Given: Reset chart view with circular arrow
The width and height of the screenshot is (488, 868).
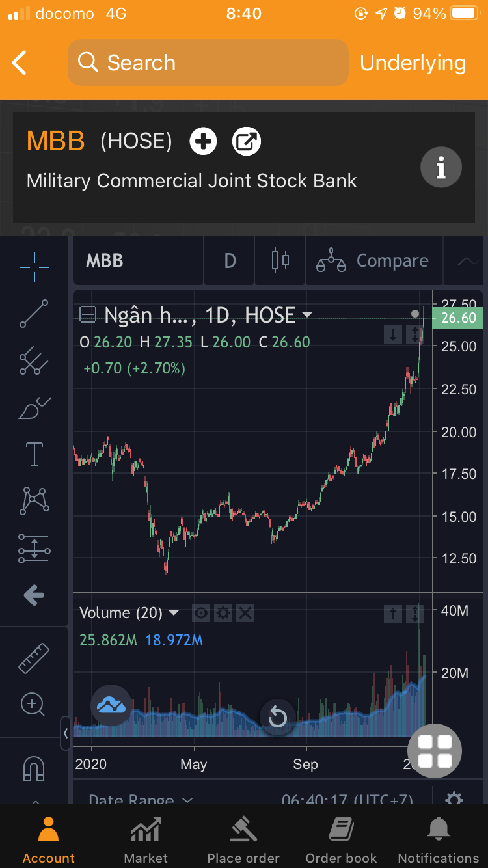Looking at the screenshot, I should pos(278,717).
